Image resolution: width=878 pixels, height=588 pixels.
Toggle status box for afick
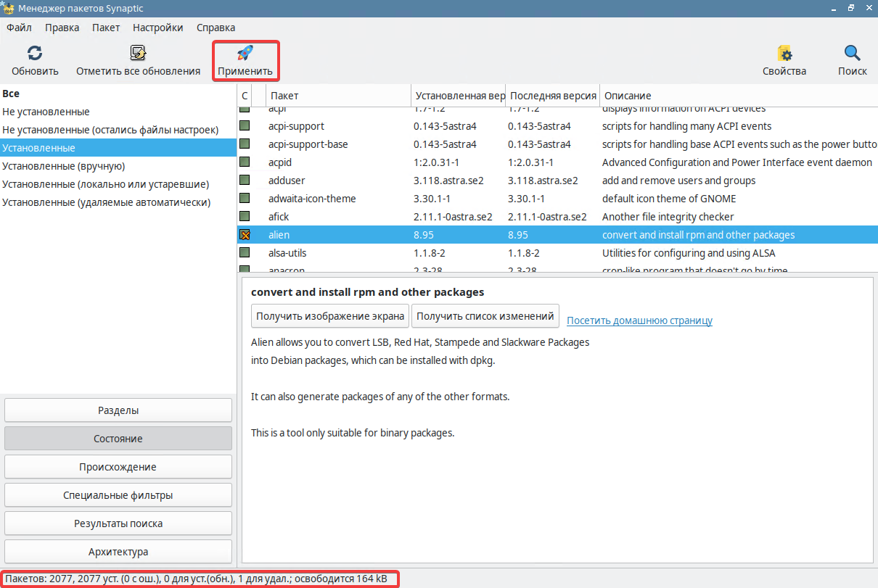click(x=245, y=217)
